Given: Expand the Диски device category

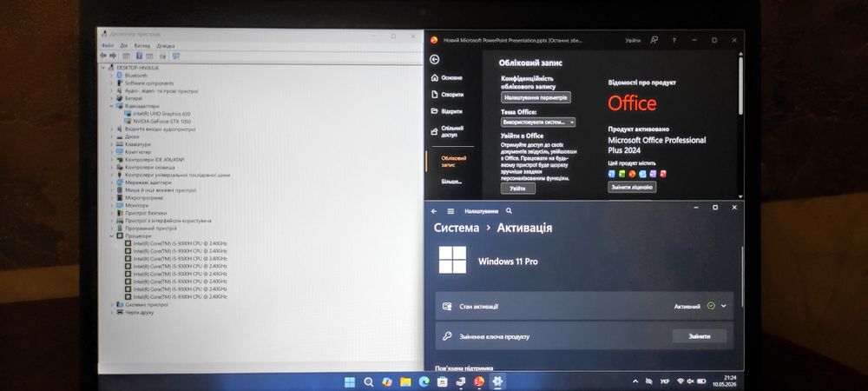Looking at the screenshot, I should tap(111, 136).
